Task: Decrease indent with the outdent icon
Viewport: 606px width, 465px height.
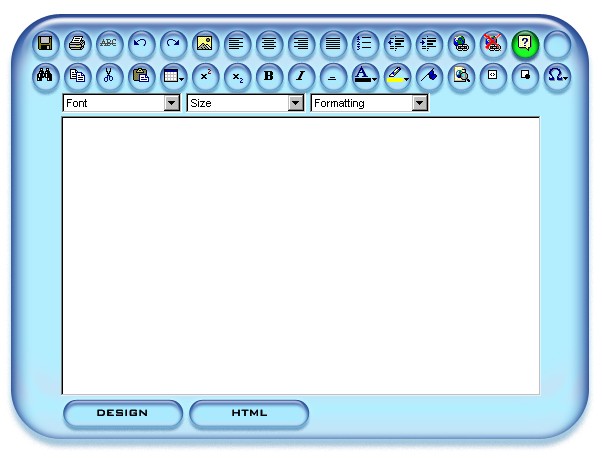Action: [x=397, y=44]
